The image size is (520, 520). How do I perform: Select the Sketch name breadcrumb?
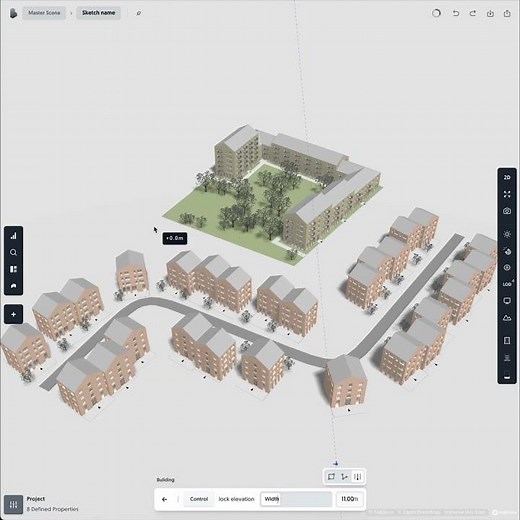click(98, 13)
